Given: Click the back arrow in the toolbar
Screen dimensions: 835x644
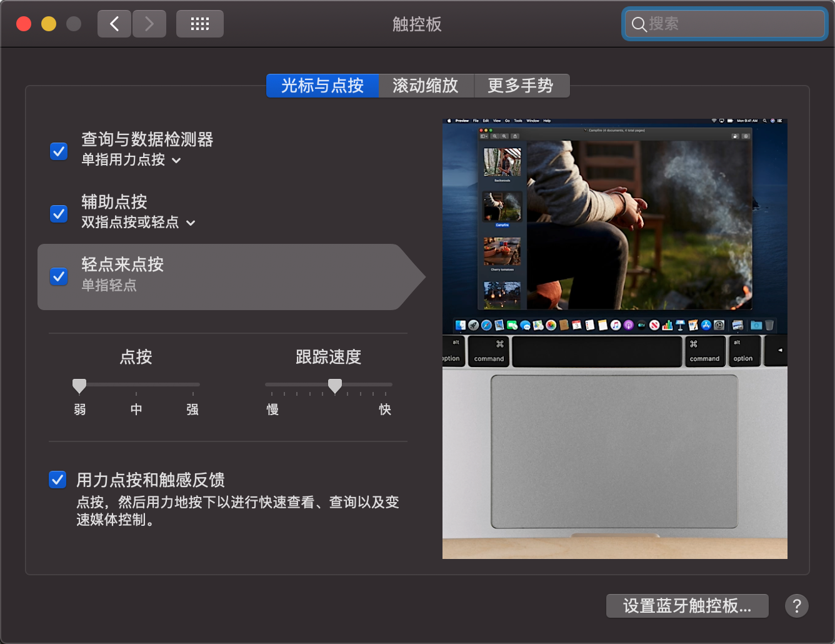Looking at the screenshot, I should 114,24.
